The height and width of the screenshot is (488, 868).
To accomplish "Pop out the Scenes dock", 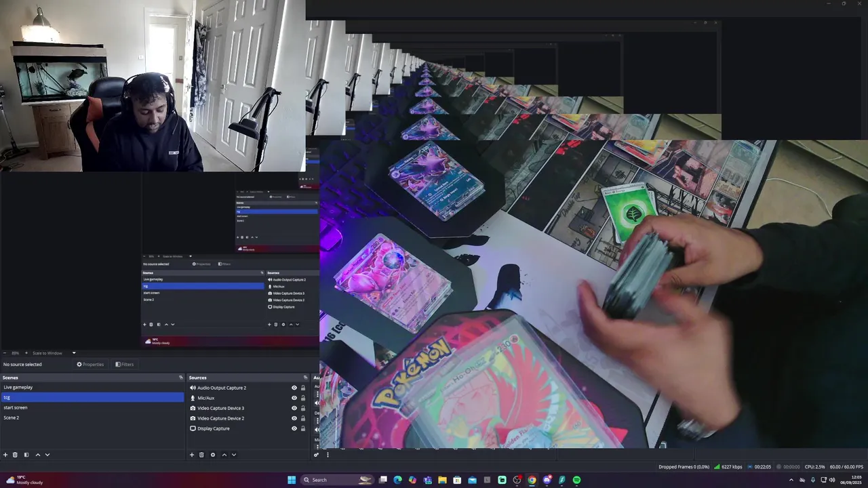I will pyautogui.click(x=180, y=378).
